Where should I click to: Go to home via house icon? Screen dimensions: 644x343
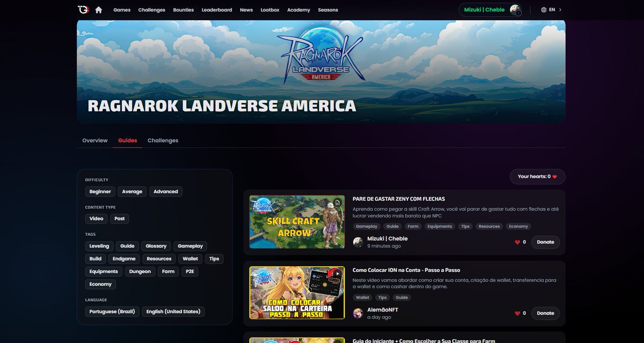pyautogui.click(x=99, y=10)
